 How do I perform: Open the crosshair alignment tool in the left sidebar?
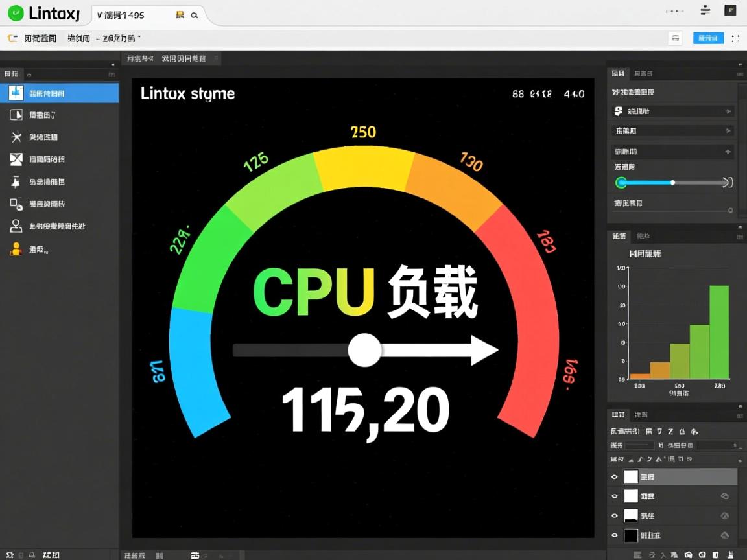17,137
